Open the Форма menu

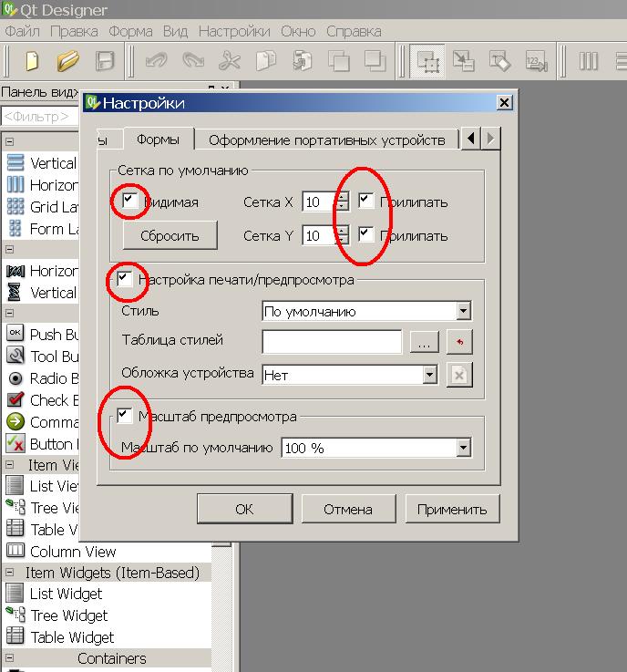click(x=130, y=31)
